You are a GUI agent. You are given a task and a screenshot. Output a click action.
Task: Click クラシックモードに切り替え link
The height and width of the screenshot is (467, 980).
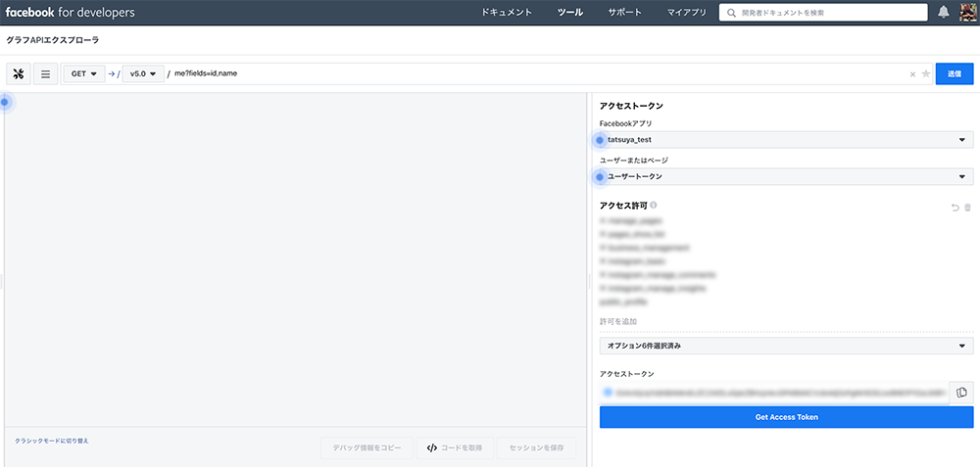52,441
